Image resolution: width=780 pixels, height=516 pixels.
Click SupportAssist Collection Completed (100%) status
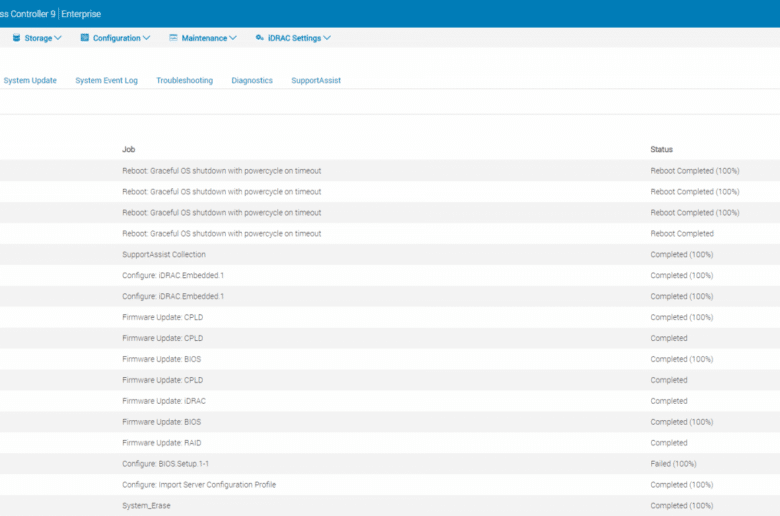tap(682, 255)
